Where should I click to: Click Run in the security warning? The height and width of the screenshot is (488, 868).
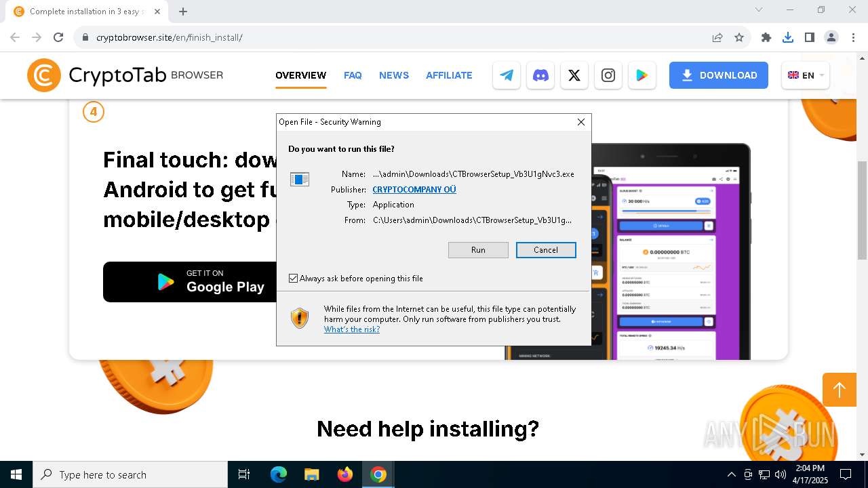coord(478,250)
